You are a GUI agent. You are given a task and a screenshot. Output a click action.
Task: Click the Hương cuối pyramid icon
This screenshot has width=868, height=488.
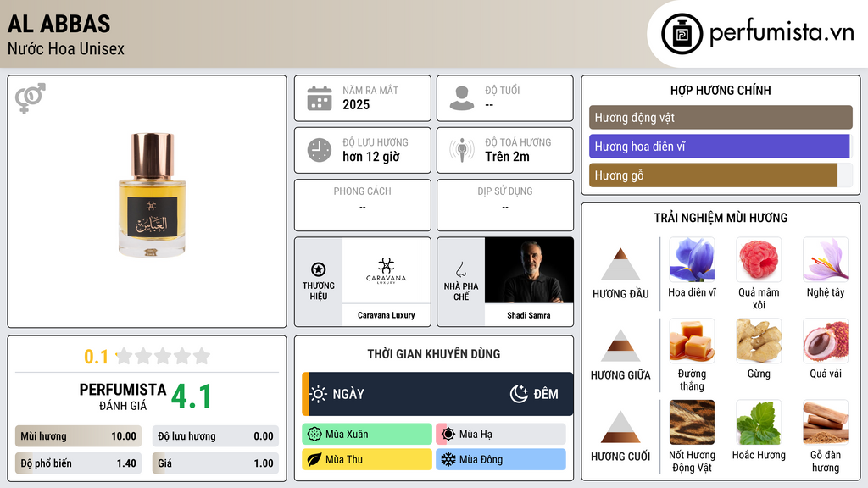click(620, 427)
